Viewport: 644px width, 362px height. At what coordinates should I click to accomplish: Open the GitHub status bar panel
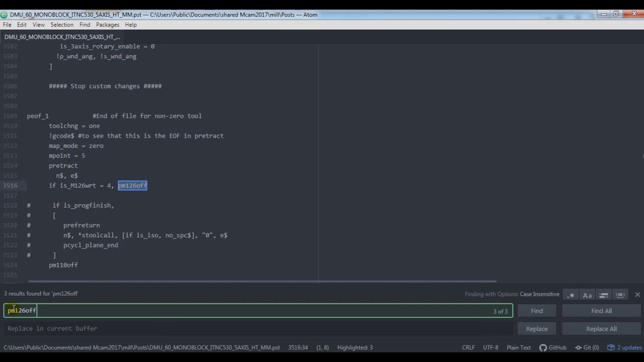pyautogui.click(x=553, y=347)
